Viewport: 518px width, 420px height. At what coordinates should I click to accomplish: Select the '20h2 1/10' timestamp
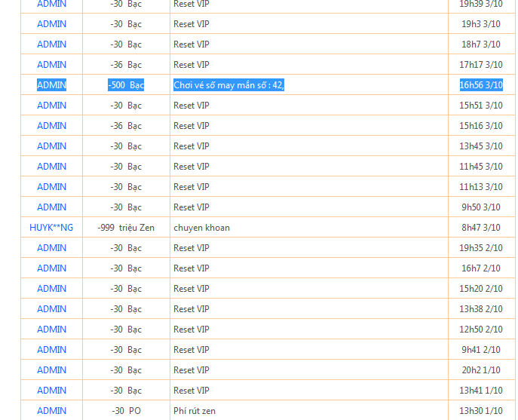481,370
